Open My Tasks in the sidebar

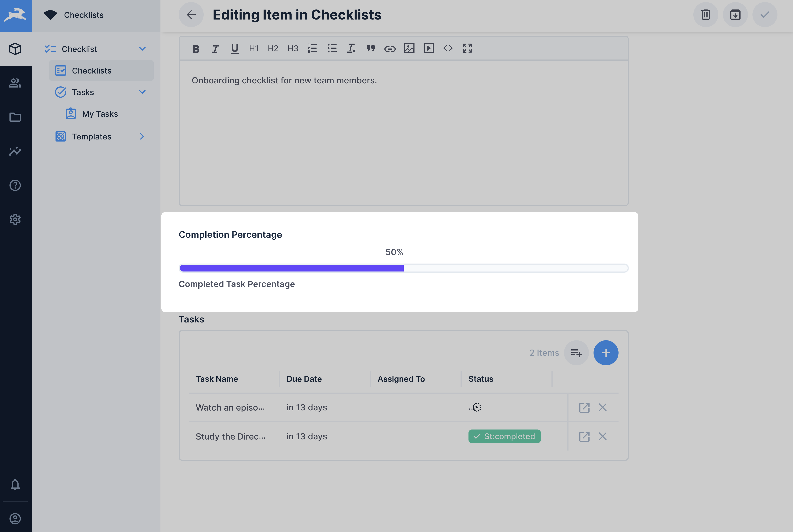[x=100, y=114]
